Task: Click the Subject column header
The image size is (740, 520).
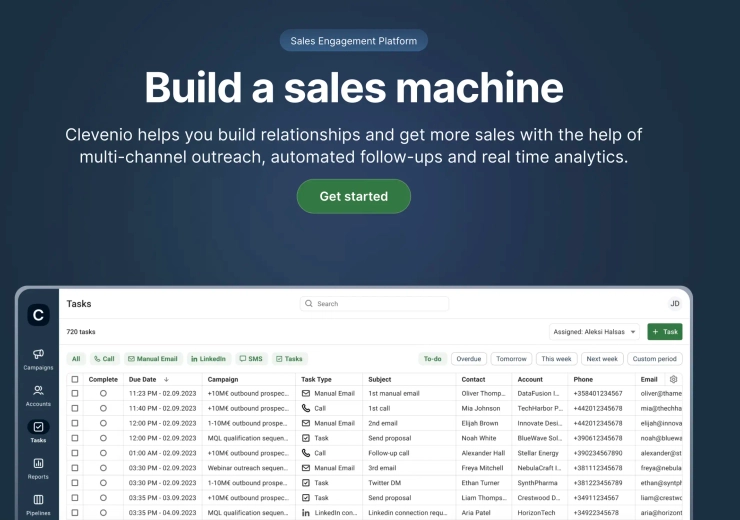Action: pyautogui.click(x=380, y=379)
